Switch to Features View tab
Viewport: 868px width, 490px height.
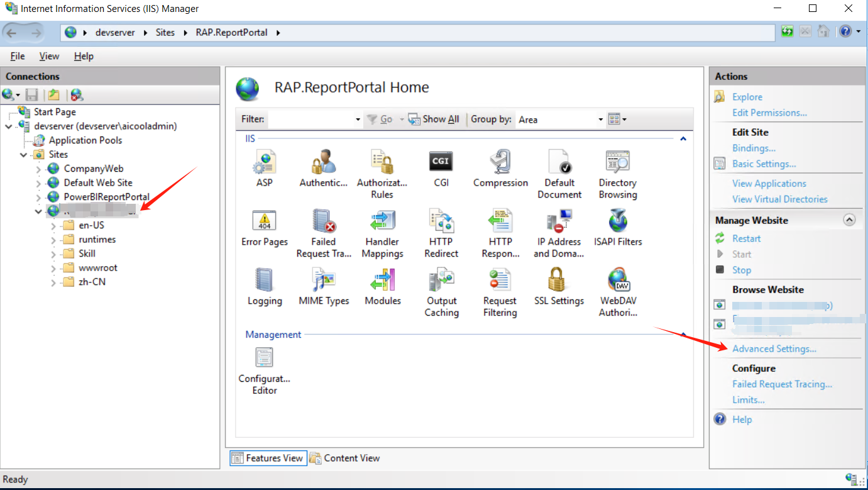pos(268,458)
